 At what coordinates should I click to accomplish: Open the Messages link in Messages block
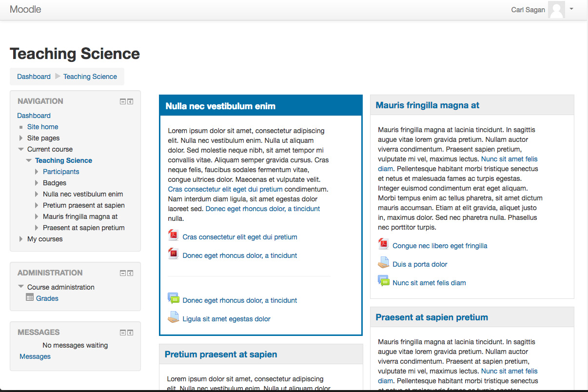click(x=35, y=356)
